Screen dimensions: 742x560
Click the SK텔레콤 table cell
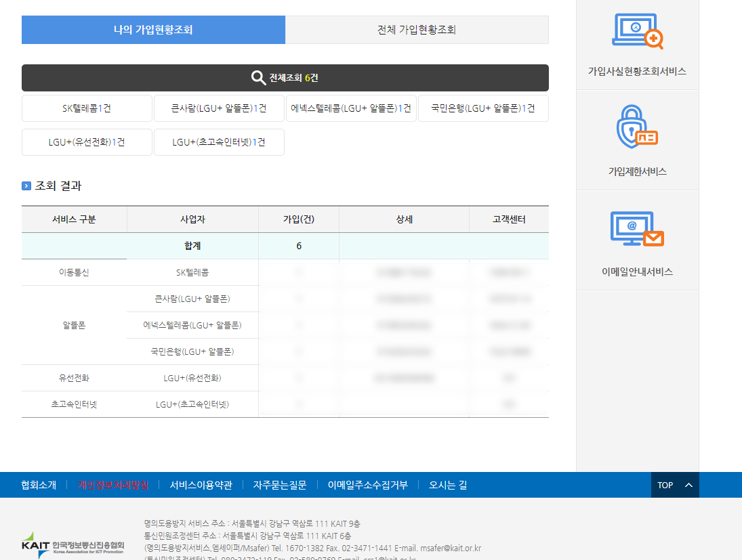(x=192, y=272)
